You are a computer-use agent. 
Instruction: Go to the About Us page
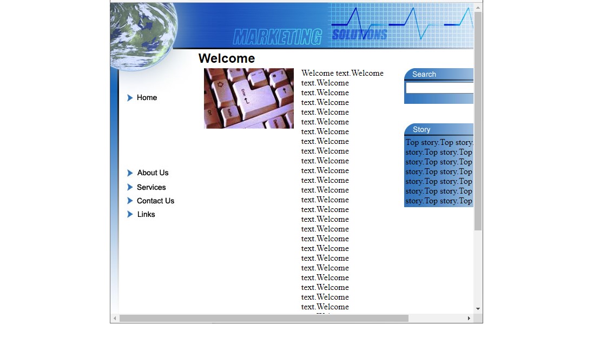[153, 173]
